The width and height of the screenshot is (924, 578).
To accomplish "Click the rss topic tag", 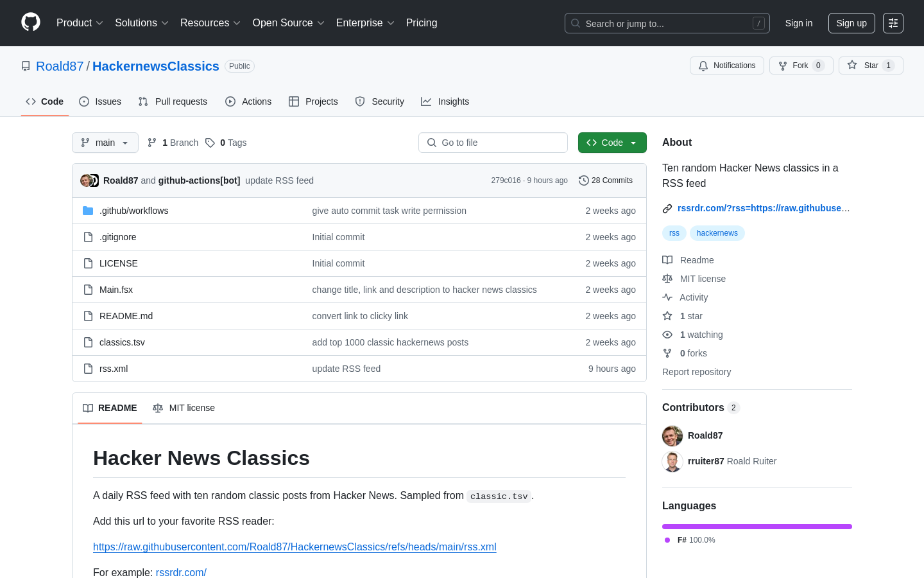I will pyautogui.click(x=674, y=233).
